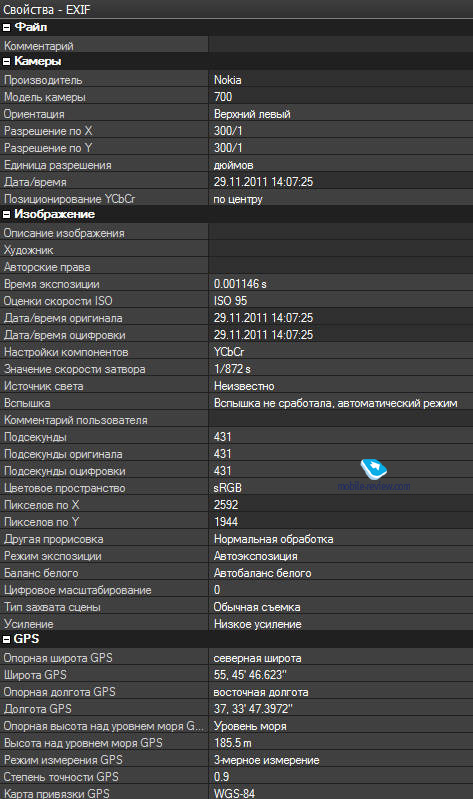The height and width of the screenshot is (799, 473).
Task: Collapse the Файл section
Action: pyautogui.click(x=7, y=28)
